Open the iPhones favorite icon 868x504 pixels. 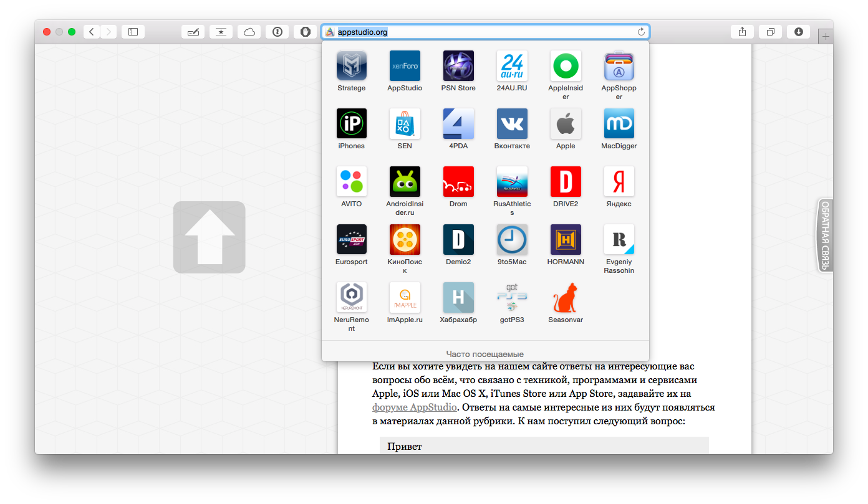352,124
